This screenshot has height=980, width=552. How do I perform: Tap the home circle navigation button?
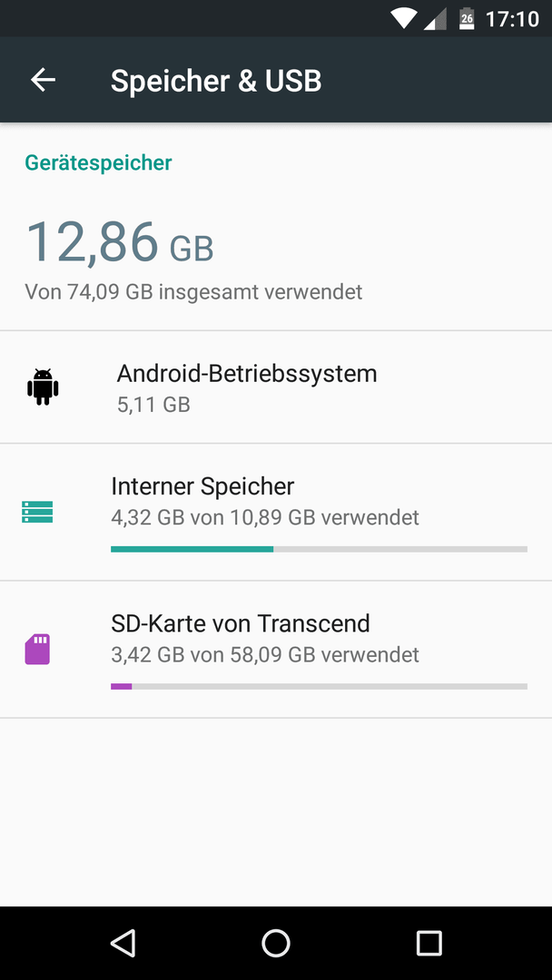276,943
